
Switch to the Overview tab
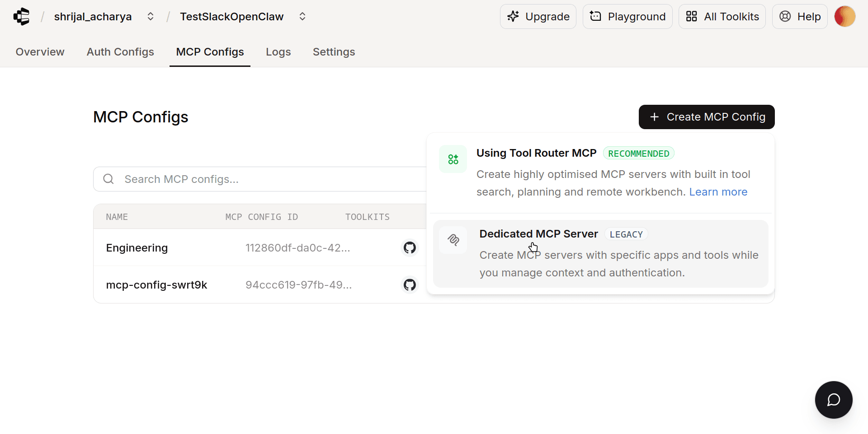(40, 52)
